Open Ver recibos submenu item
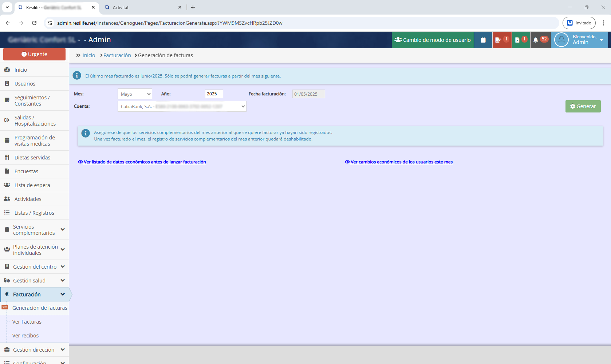The height and width of the screenshot is (364, 611). [25, 336]
